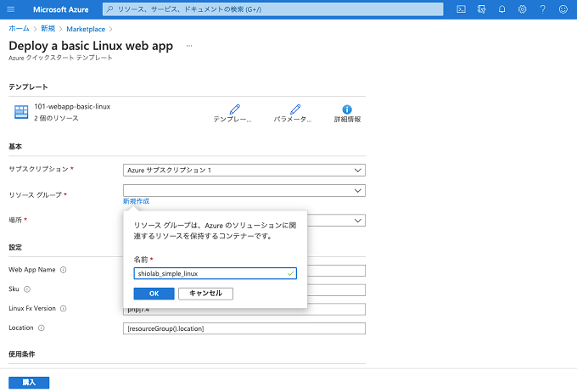Expand the リソース グループ dropdown
Screen dimensions: 577x392
tap(244, 190)
